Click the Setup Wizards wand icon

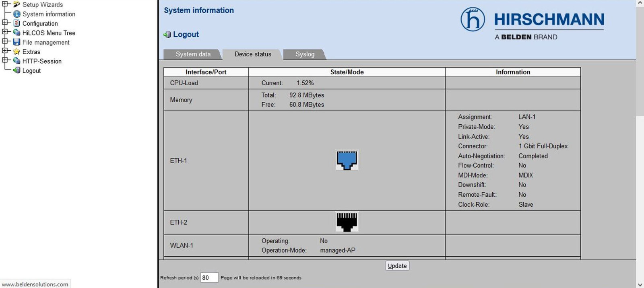tap(17, 4)
